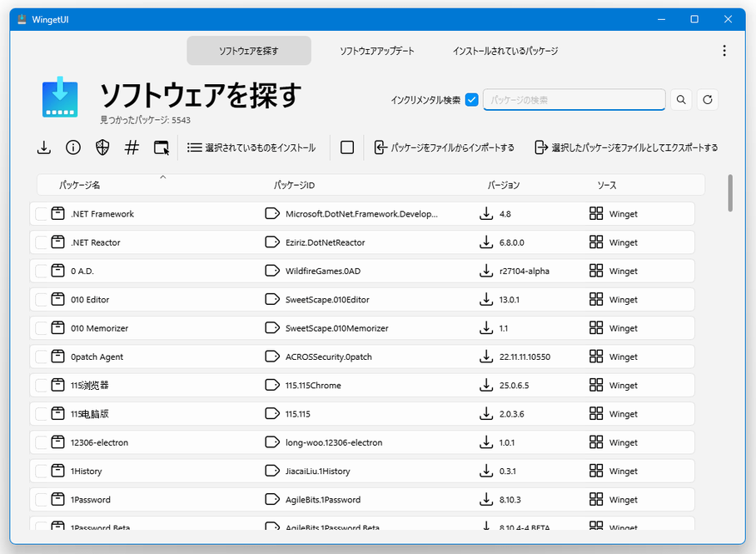
Task: Check the 010 Memorizer package checkbox
Action: tap(42, 328)
